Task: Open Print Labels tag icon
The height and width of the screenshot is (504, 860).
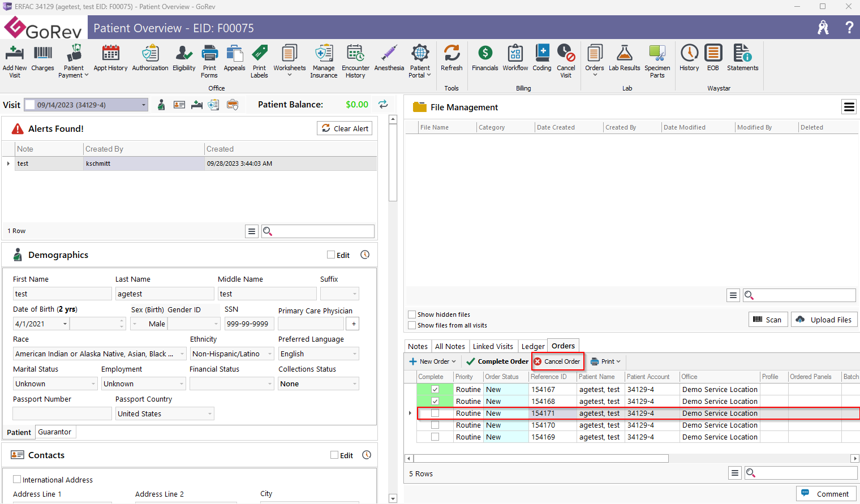Action: (259, 61)
